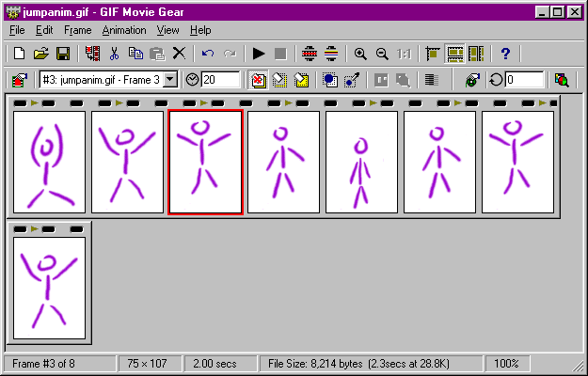Save the animation with the floppy disk icon

pos(63,55)
